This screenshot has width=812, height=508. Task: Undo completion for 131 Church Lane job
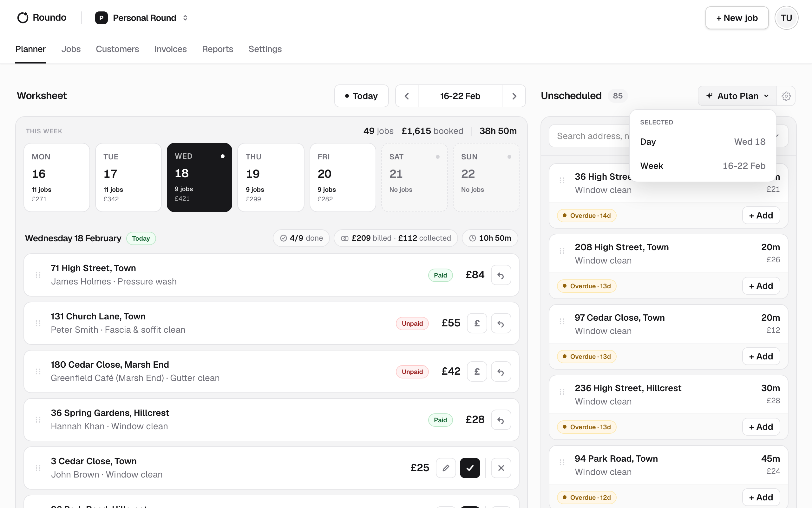tap(501, 323)
